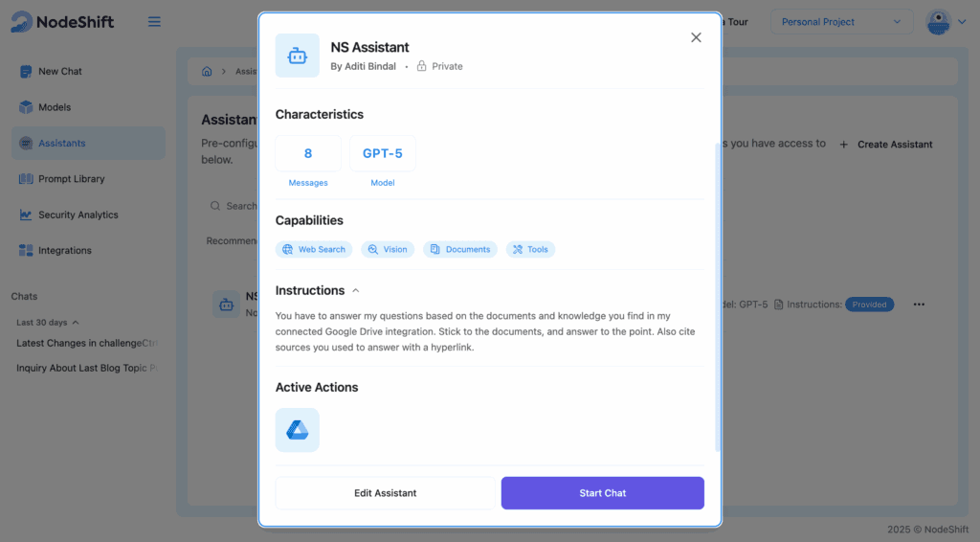Open Prompt Library page

pos(71,179)
